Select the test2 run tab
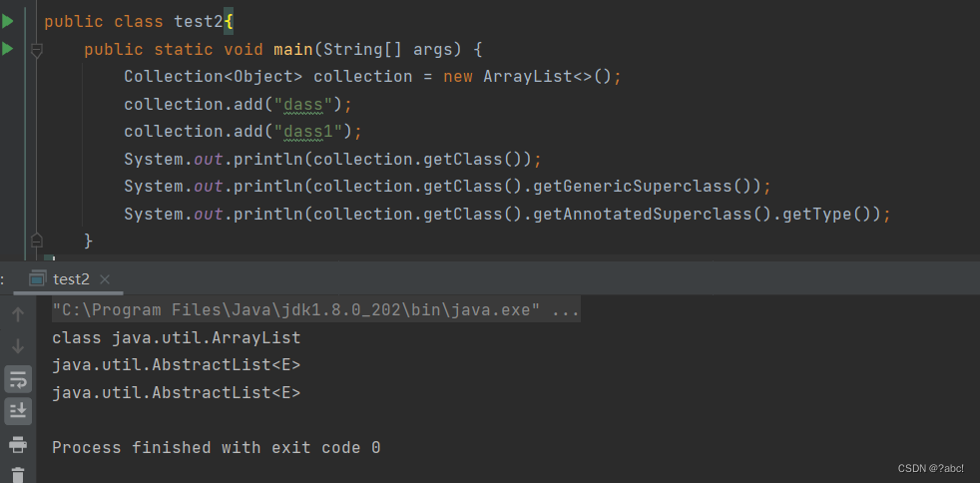The image size is (980, 483). click(x=71, y=279)
